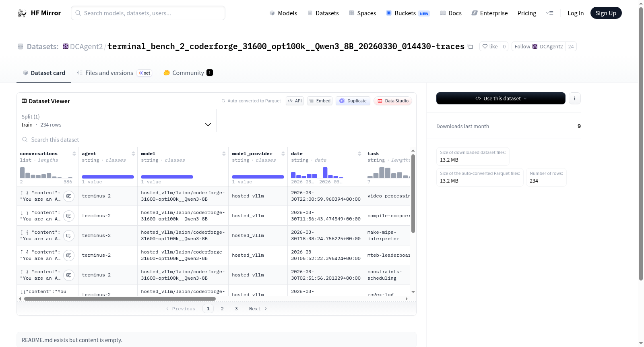The image size is (644, 347).
Task: Open the dataset options kebab menu
Action: coord(575,98)
